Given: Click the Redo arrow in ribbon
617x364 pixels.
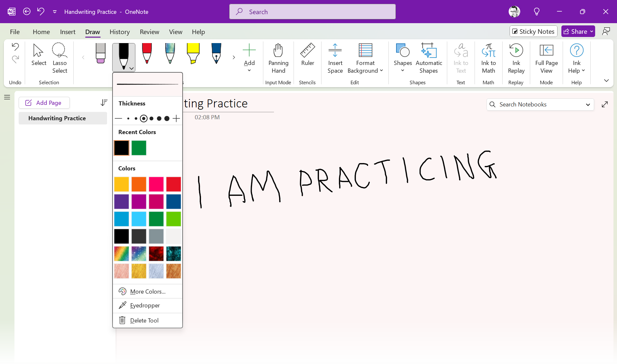Looking at the screenshot, I should (15, 59).
